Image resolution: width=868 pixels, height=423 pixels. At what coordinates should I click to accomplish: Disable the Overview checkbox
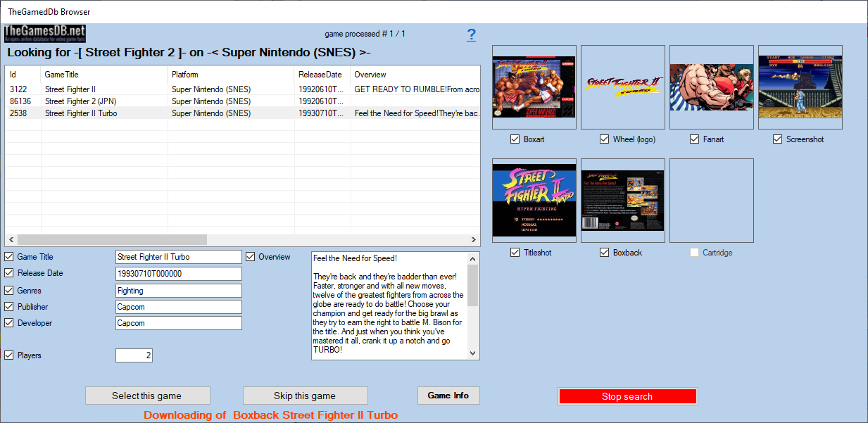point(251,257)
